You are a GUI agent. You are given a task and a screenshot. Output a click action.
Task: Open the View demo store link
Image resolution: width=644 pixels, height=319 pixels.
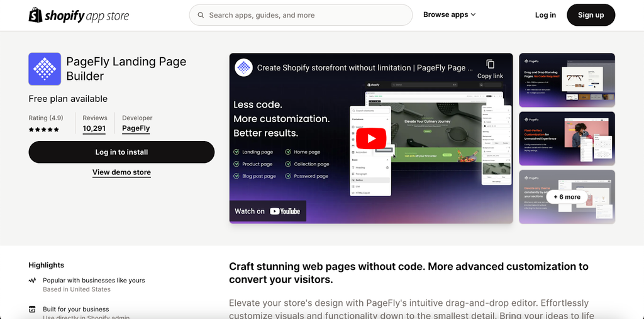coord(121,172)
